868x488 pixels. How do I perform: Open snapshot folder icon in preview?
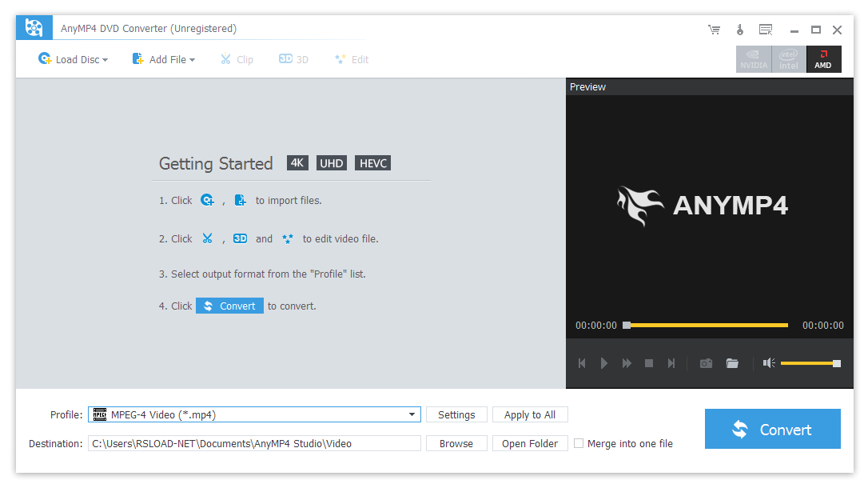click(x=732, y=363)
